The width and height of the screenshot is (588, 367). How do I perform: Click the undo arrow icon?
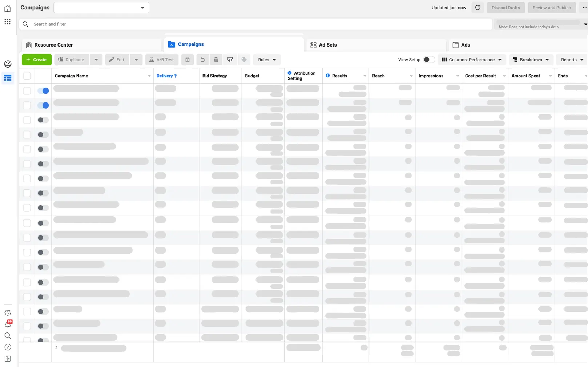pos(203,60)
